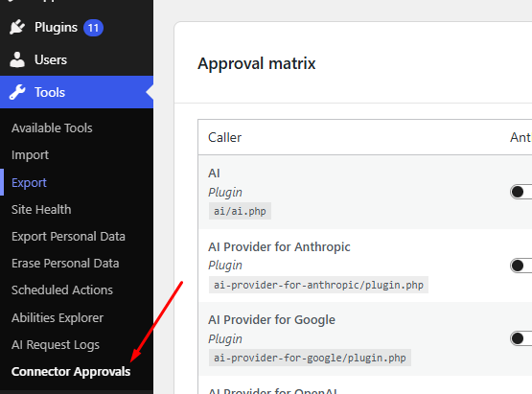This screenshot has height=394, width=532.
Task: Open AI Request Logs
Action: click(x=56, y=345)
